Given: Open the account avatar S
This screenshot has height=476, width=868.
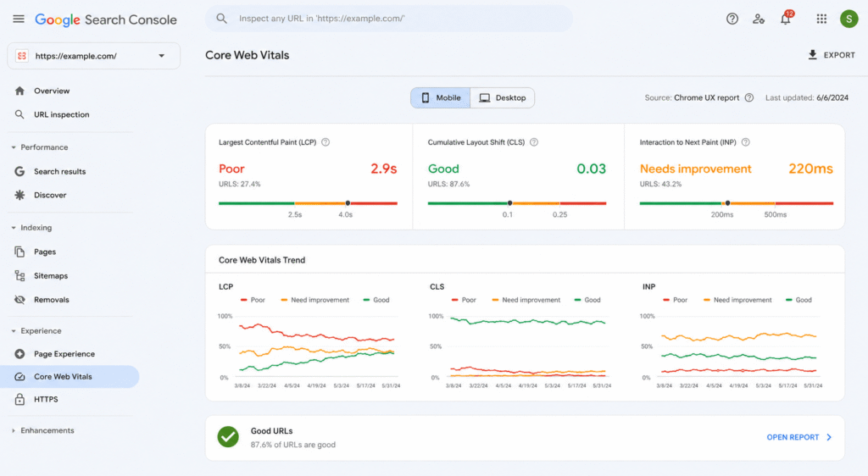Looking at the screenshot, I should coord(849,19).
